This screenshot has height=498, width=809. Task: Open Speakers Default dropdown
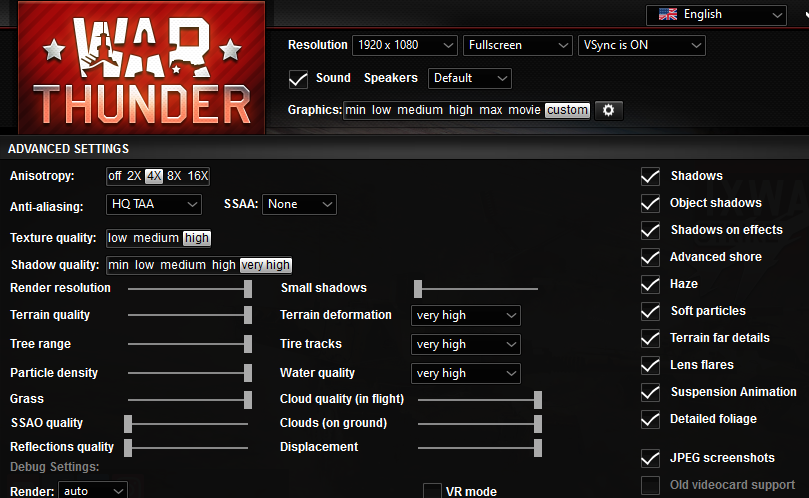pos(470,78)
